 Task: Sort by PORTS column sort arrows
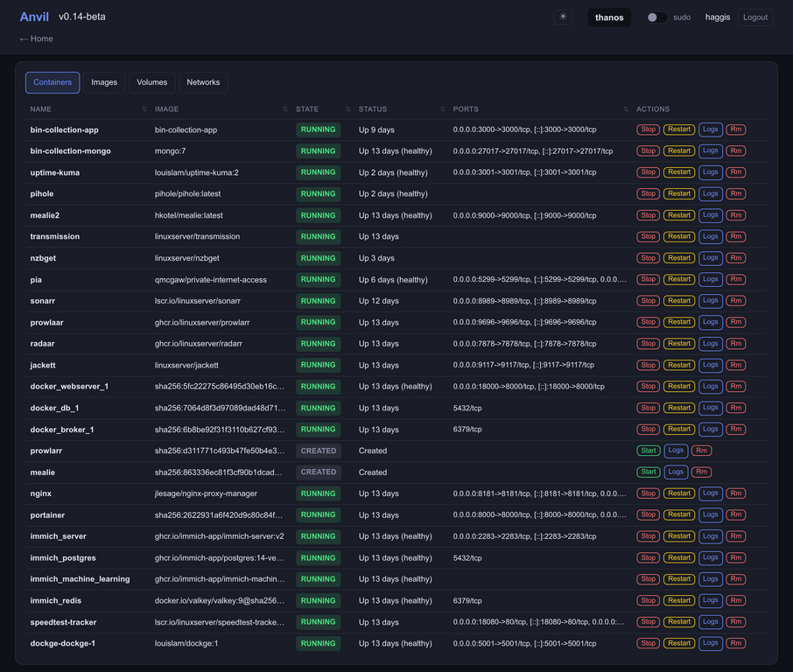(x=626, y=109)
